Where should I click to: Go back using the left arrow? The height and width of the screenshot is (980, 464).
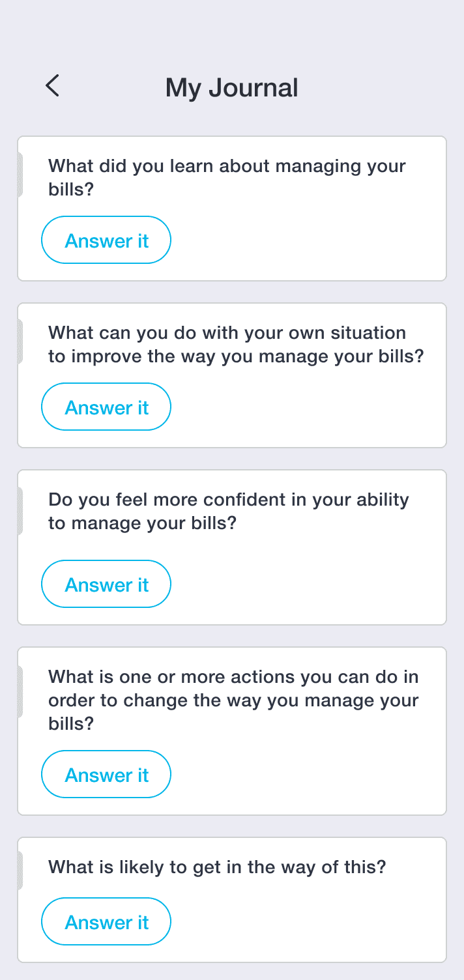coord(52,86)
